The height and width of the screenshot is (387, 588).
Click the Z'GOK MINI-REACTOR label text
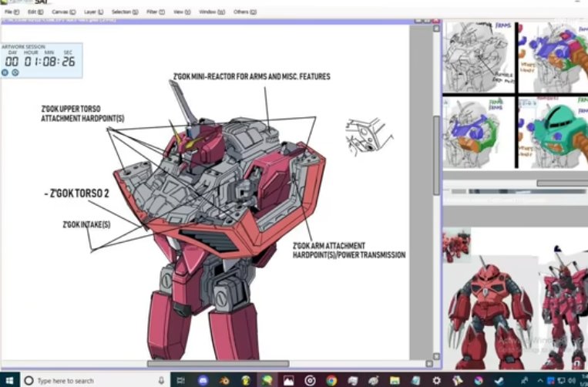point(252,76)
